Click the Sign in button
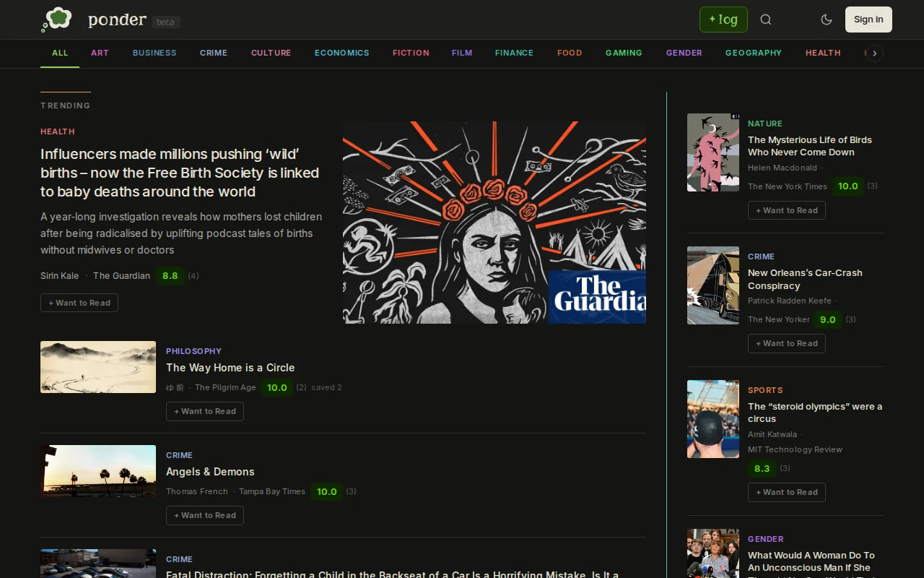The height and width of the screenshot is (578, 924). click(868, 20)
